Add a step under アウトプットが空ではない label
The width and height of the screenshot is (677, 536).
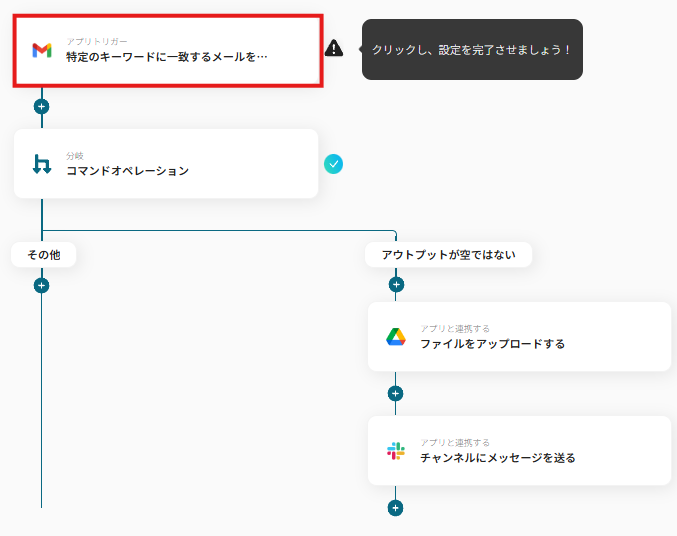click(x=396, y=285)
